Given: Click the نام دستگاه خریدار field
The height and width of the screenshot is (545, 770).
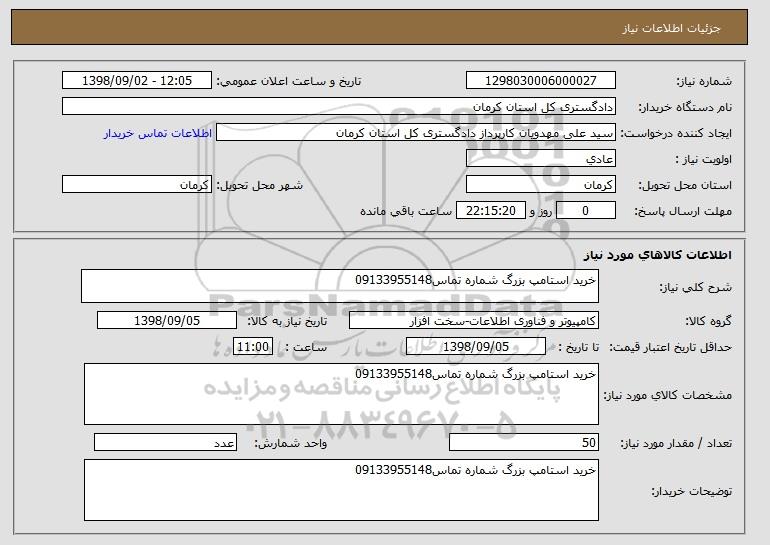Looking at the screenshot, I should click(x=339, y=107).
